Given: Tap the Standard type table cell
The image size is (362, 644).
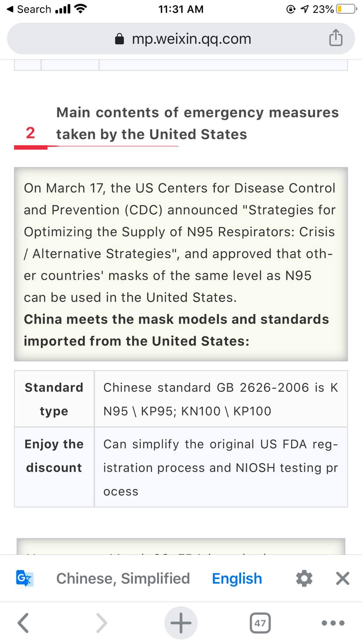Looking at the screenshot, I should [54, 399].
